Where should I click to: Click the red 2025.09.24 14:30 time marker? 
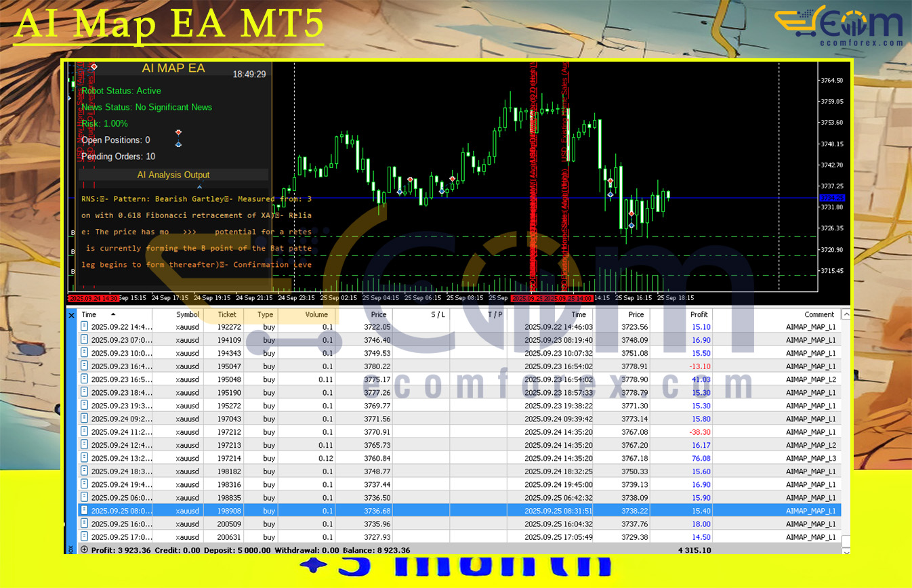coord(94,298)
